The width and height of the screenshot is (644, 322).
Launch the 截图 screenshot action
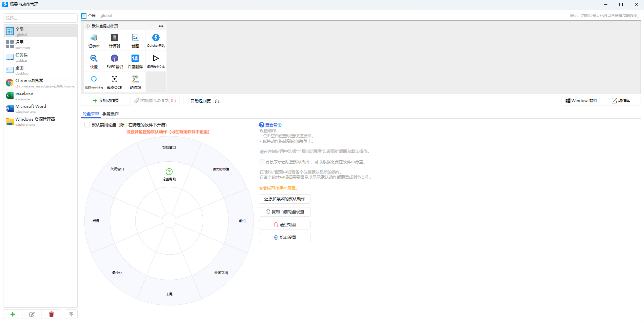(x=135, y=38)
